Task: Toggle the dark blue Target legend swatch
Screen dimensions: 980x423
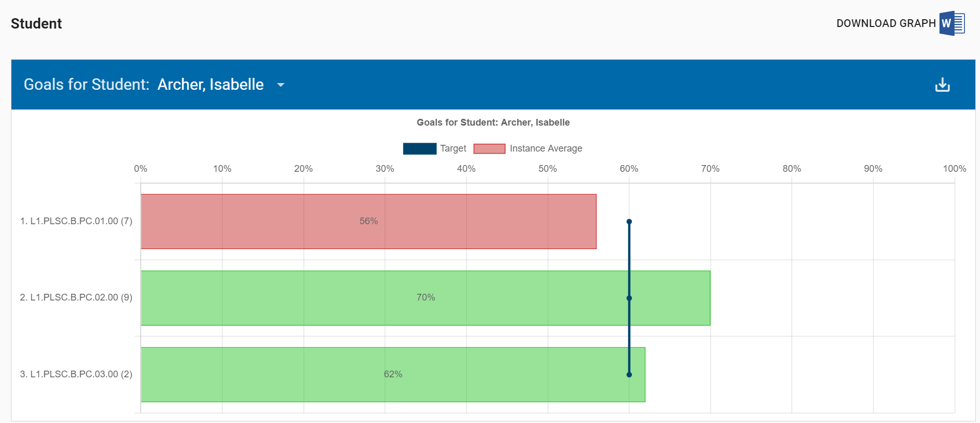Action: coord(419,149)
